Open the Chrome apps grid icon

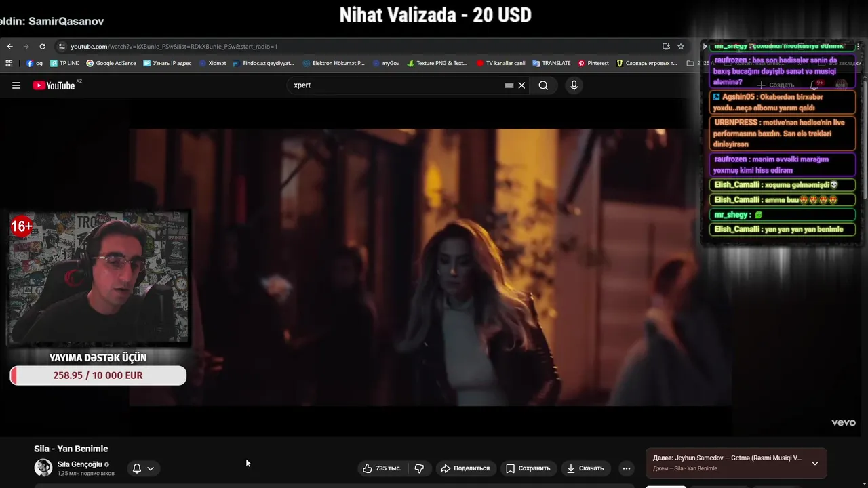click(x=9, y=63)
